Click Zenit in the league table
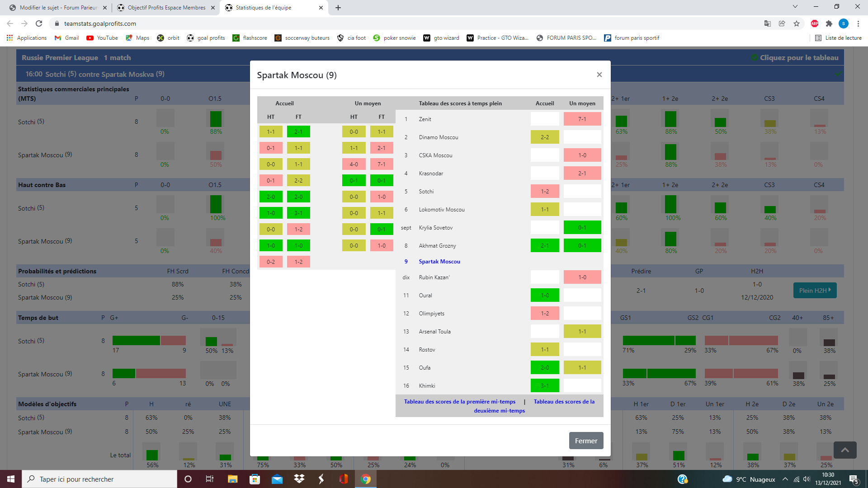The image size is (868, 488). pyautogui.click(x=425, y=119)
